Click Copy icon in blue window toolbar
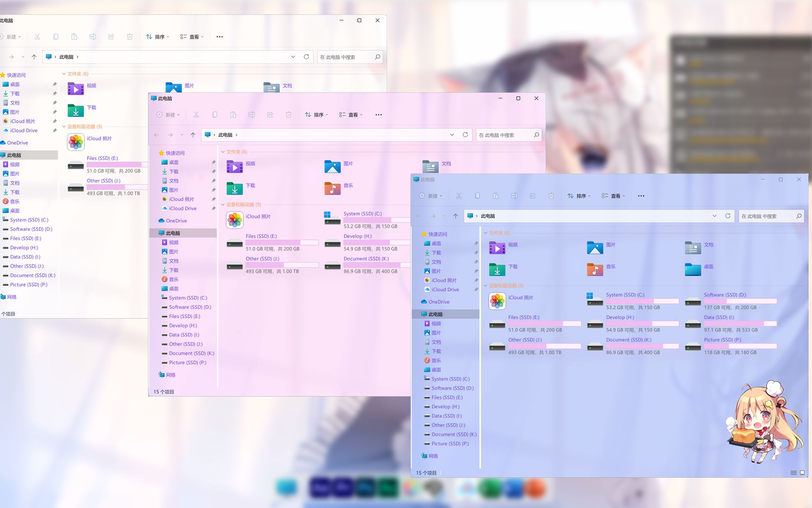812x508 pixels. [x=477, y=196]
